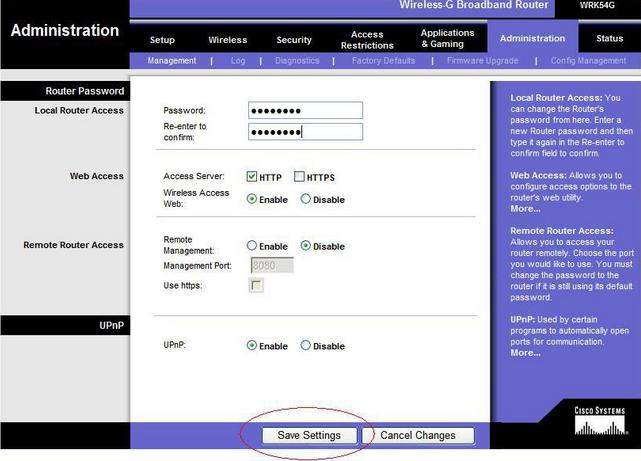
Task: Open the Setup tab
Action: point(162,40)
